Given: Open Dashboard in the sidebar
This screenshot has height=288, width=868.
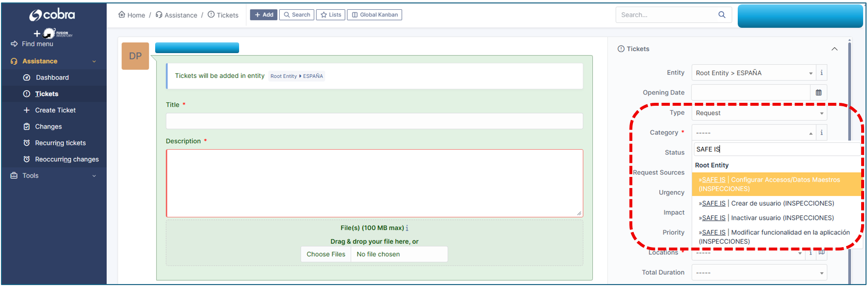Looking at the screenshot, I should click(x=52, y=77).
